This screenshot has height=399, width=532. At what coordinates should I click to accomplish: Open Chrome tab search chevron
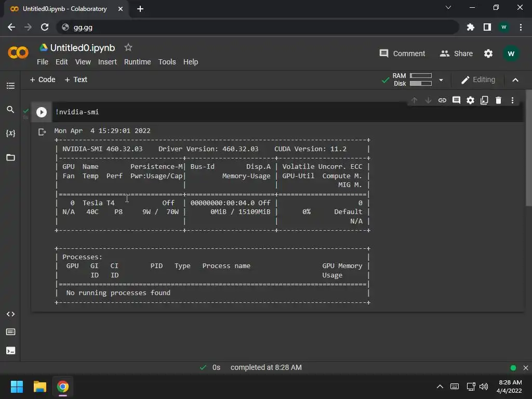pyautogui.click(x=448, y=7)
